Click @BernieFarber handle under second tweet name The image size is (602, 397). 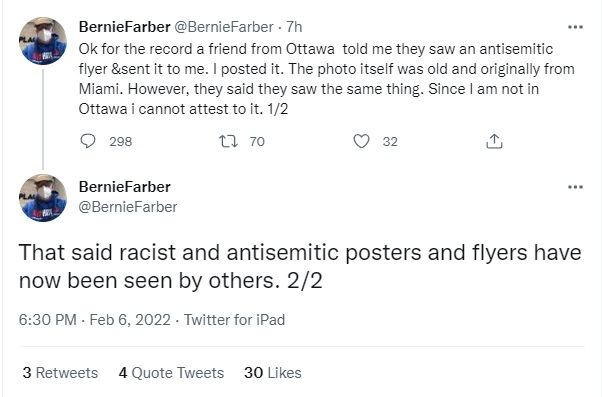128,207
